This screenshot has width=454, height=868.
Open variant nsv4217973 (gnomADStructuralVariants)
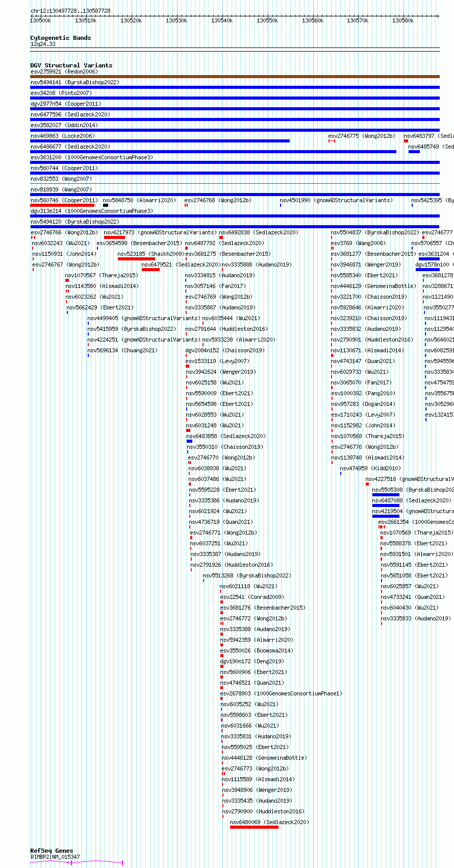(x=160, y=232)
